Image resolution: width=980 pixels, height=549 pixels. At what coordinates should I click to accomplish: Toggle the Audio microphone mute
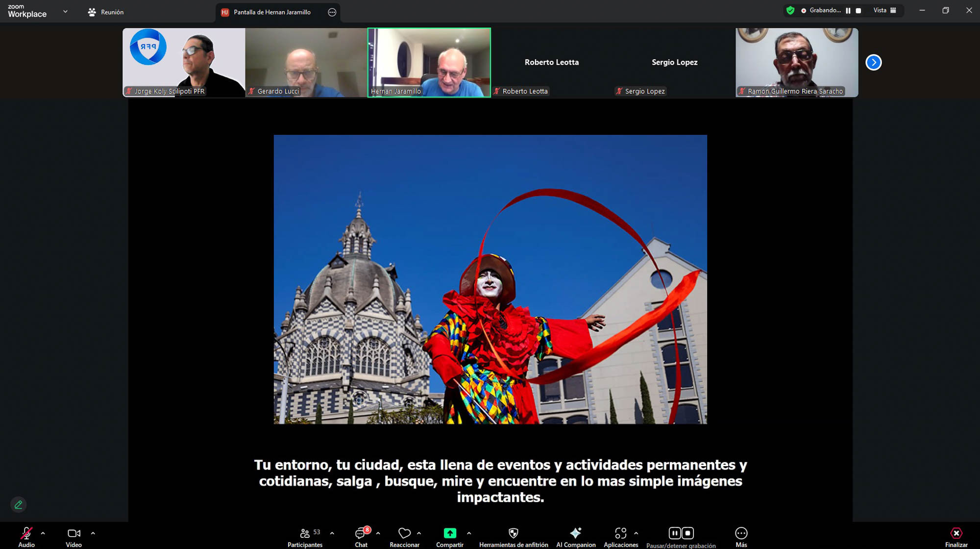tap(26, 533)
